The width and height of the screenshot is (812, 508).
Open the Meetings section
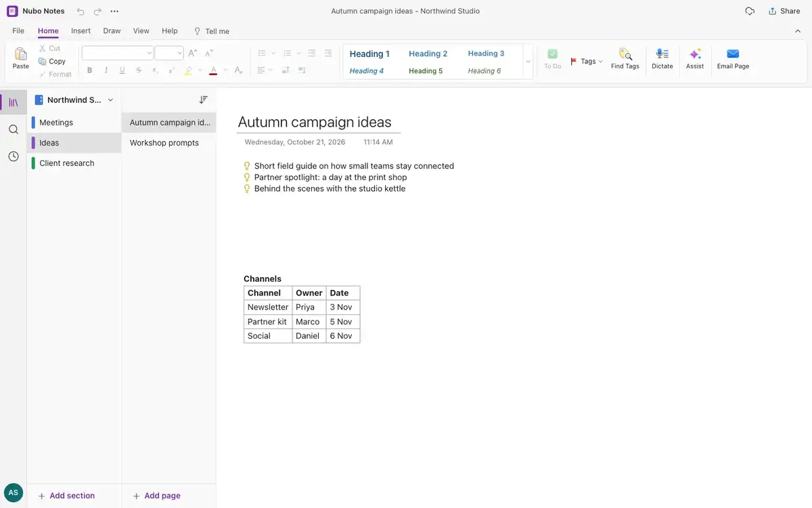click(x=74, y=123)
